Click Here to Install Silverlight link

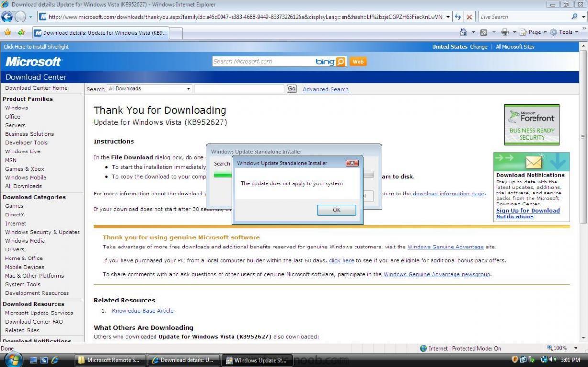tap(36, 47)
